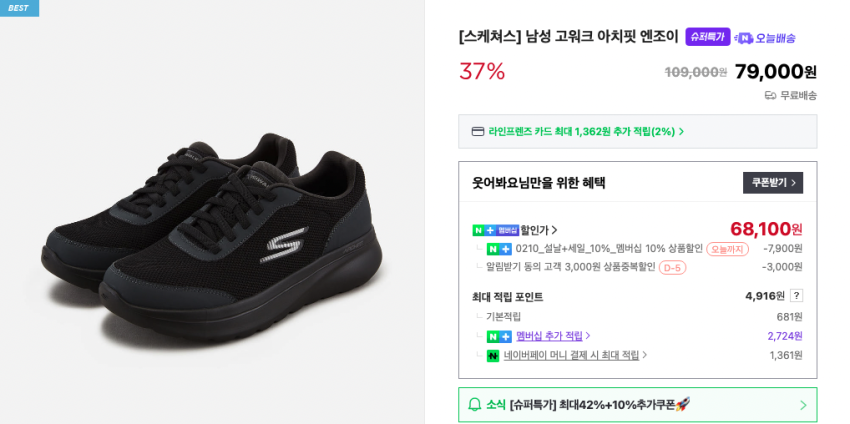Screen dimensions: 850x424
Task: Click the BEST badge on product image
Action: pyautogui.click(x=19, y=8)
